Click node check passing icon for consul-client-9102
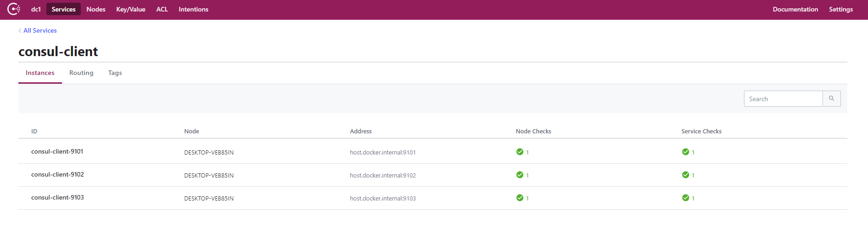The height and width of the screenshot is (229, 868). tap(520, 175)
